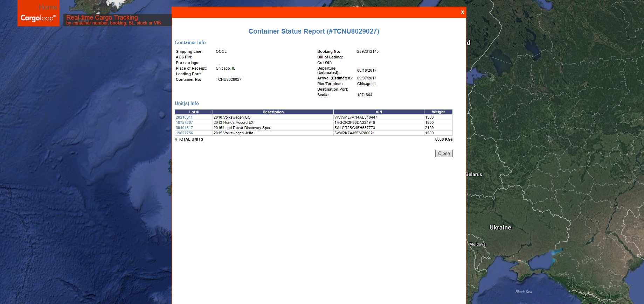Click container number TCNU8029027 value
The width and height of the screenshot is (644, 304).
[228, 79]
